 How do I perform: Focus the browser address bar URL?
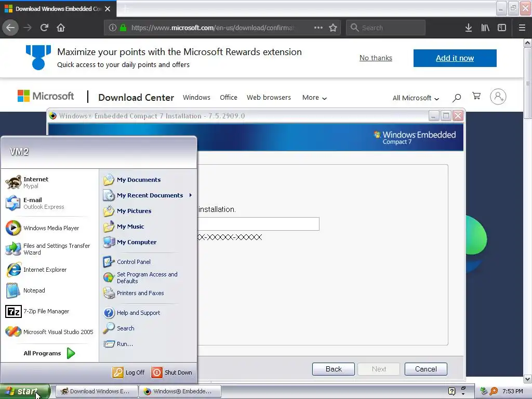pos(213,28)
